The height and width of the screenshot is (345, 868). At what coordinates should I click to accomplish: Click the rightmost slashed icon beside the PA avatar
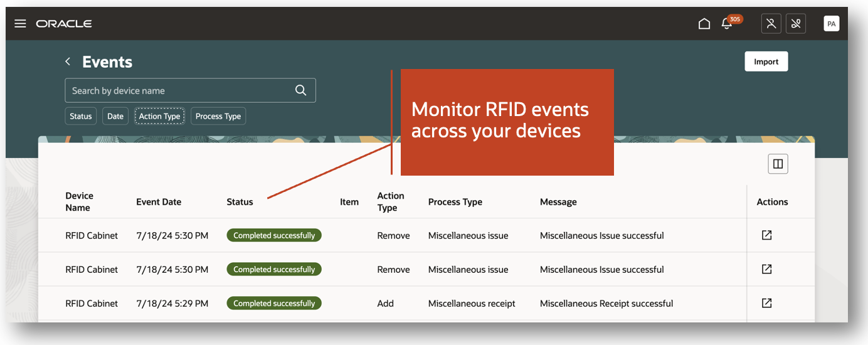point(796,24)
